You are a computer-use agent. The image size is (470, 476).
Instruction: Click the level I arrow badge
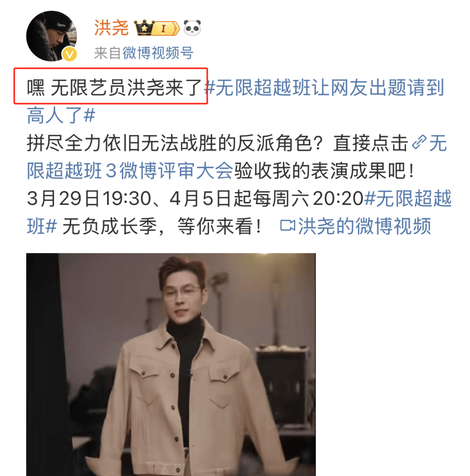tap(166, 28)
